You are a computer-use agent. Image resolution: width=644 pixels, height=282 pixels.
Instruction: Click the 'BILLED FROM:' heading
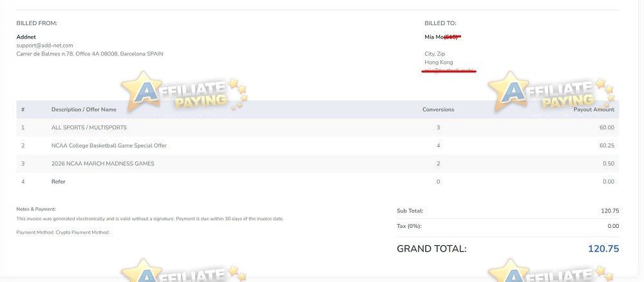(x=37, y=23)
